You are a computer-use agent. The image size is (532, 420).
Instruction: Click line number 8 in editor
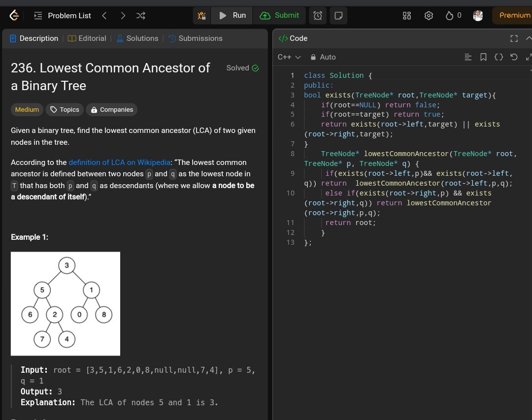click(x=293, y=154)
